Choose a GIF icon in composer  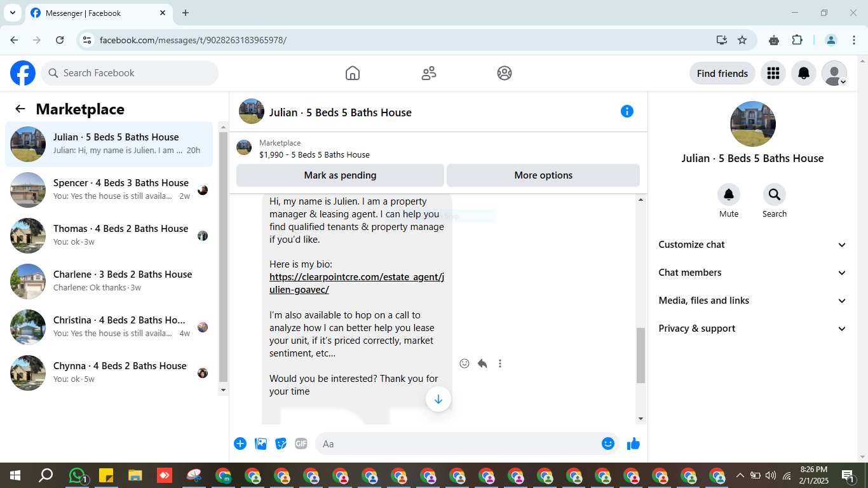click(x=301, y=444)
